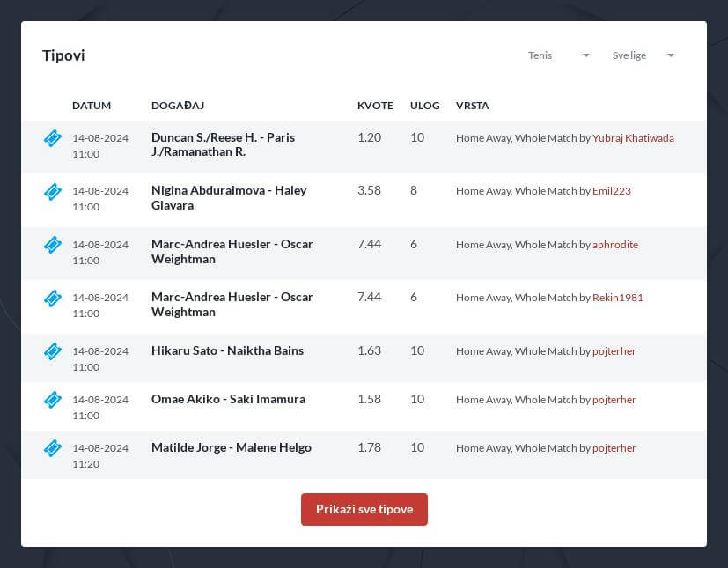This screenshot has height=568, width=728.
Task: Open Nigina Abduraimova - Haley Giavara event
Action: click(229, 198)
